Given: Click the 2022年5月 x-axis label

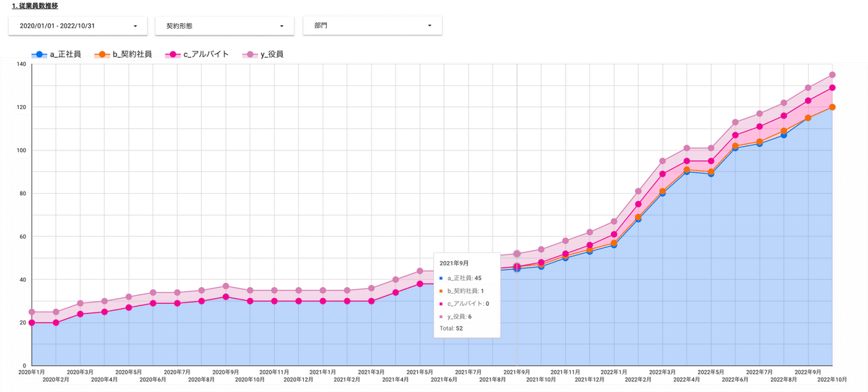Looking at the screenshot, I should 710,372.
